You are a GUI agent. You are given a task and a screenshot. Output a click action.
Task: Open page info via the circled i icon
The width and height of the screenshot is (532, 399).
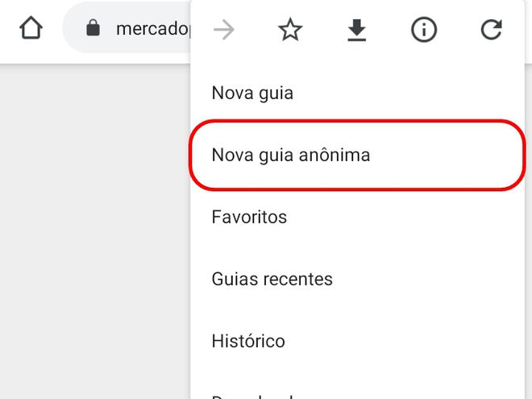424,30
